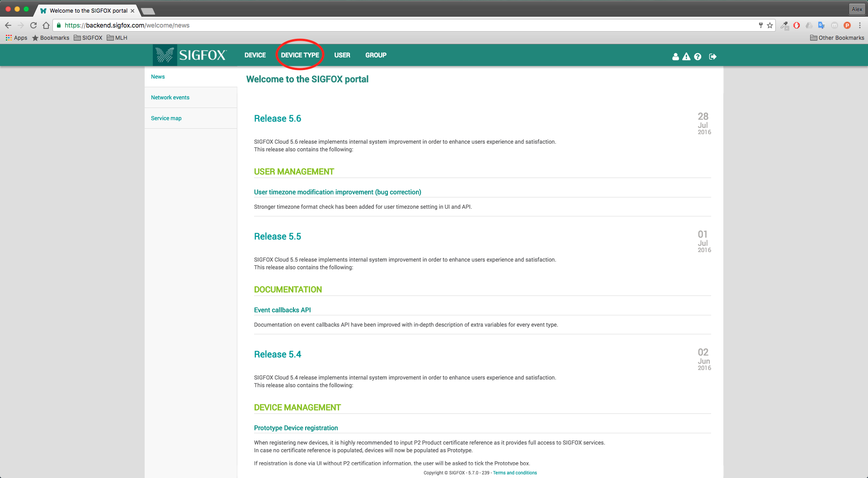
Task: Open the Apps grid shortcut
Action: pos(16,38)
